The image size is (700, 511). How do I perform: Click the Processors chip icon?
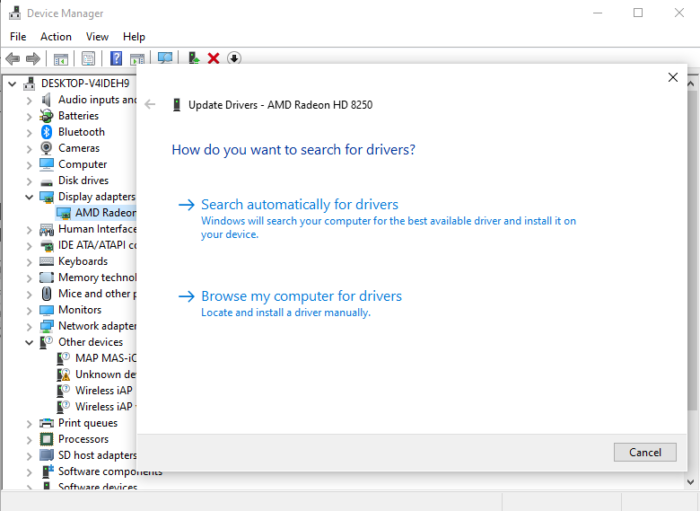point(46,439)
